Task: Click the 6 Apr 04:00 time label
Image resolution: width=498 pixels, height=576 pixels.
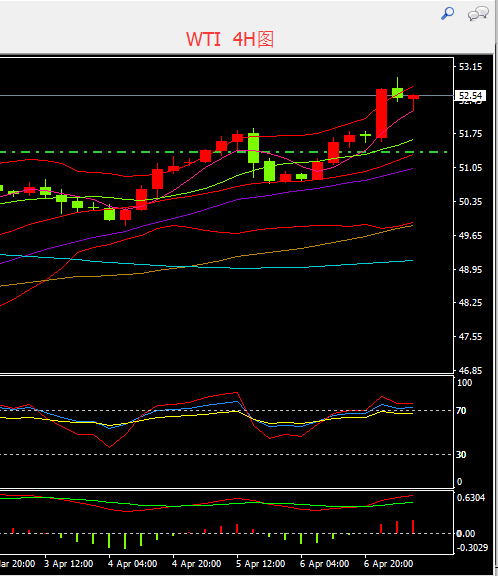Action: tap(324, 564)
